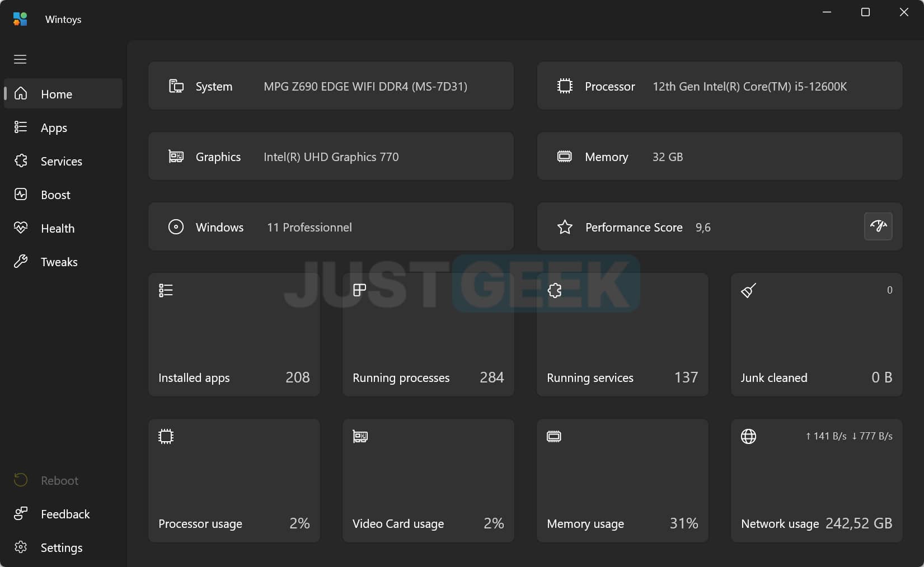924x567 pixels.
Task: Open the Boost pulse icon
Action: point(21,194)
